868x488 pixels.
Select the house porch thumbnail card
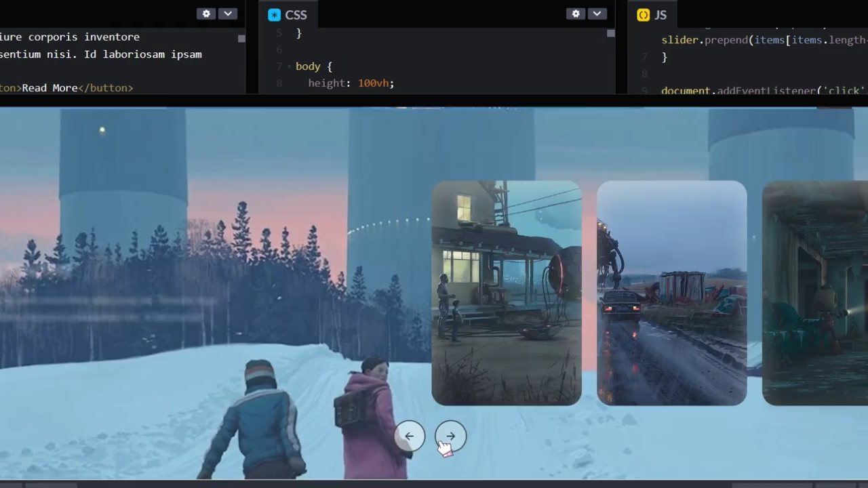(x=507, y=293)
